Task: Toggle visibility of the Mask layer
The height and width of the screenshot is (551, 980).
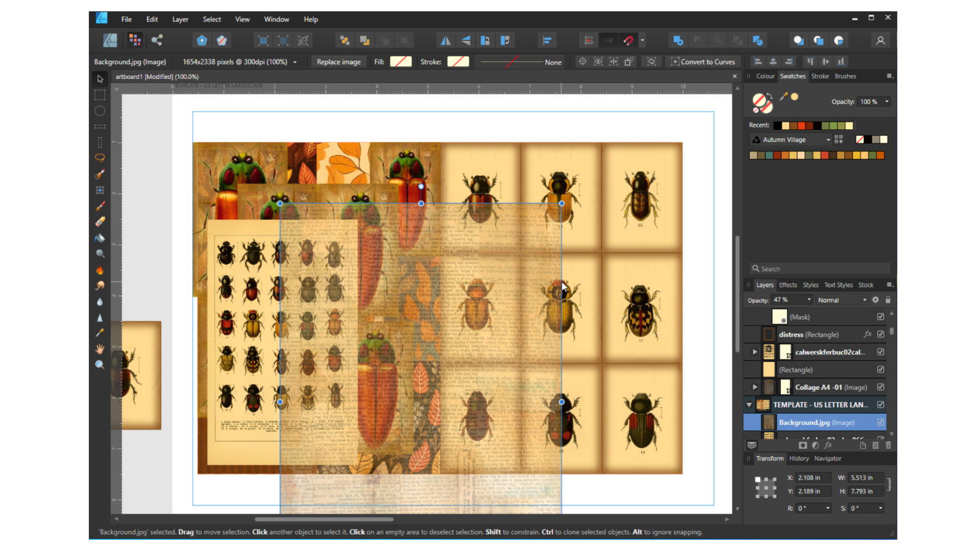Action: (880, 317)
